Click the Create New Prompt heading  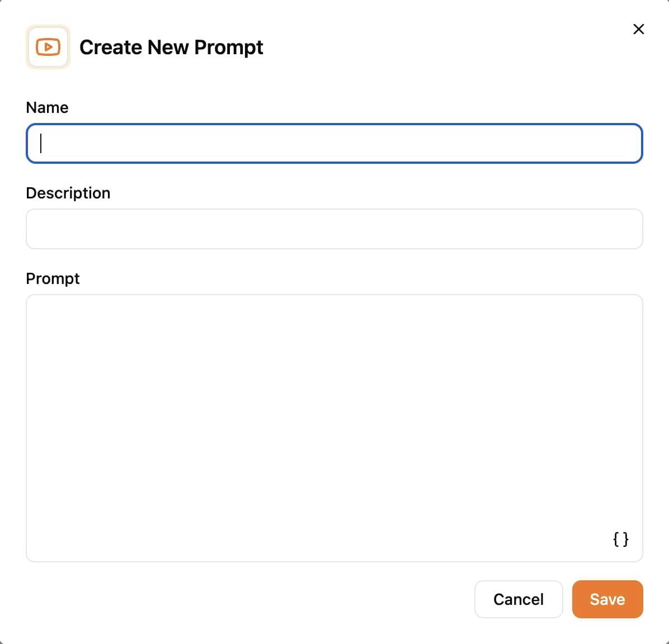pyautogui.click(x=171, y=47)
